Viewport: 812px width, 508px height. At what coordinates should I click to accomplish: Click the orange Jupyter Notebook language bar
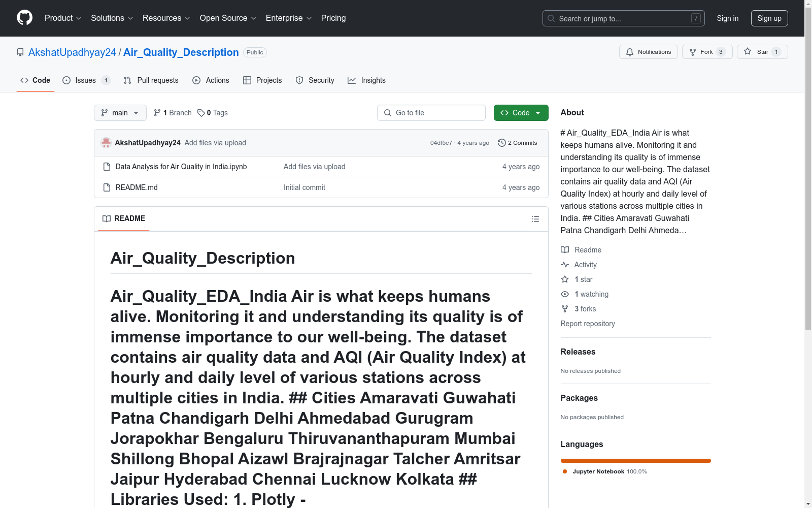pyautogui.click(x=636, y=461)
